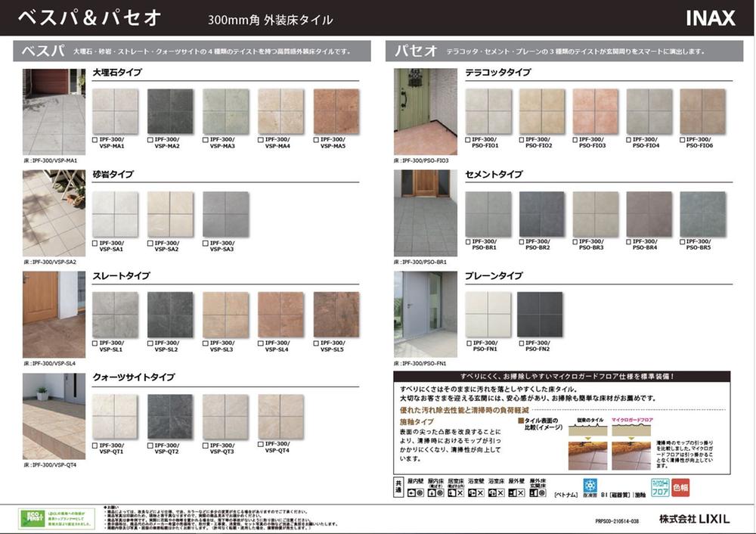Screen dimensions: 756x534
Task: Click the プレーンタイプ heading
Action: click(x=494, y=276)
